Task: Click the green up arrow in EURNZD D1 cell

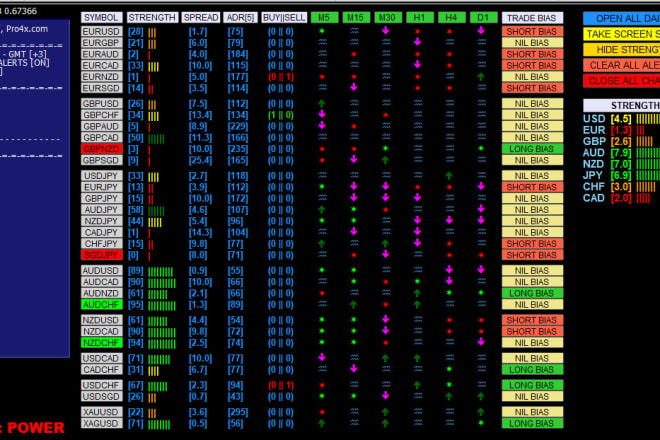Action: (481, 77)
